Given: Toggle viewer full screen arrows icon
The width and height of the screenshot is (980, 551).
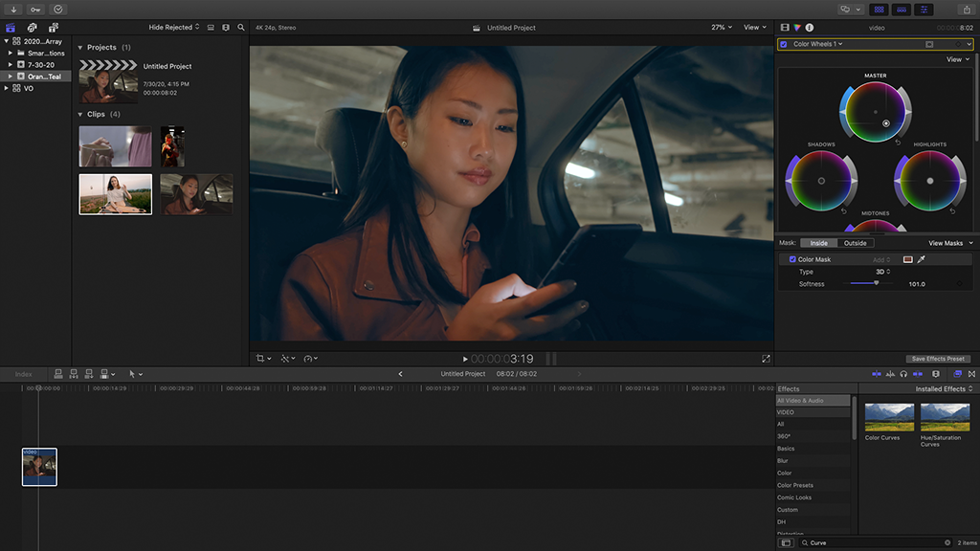Looking at the screenshot, I should click(x=766, y=359).
